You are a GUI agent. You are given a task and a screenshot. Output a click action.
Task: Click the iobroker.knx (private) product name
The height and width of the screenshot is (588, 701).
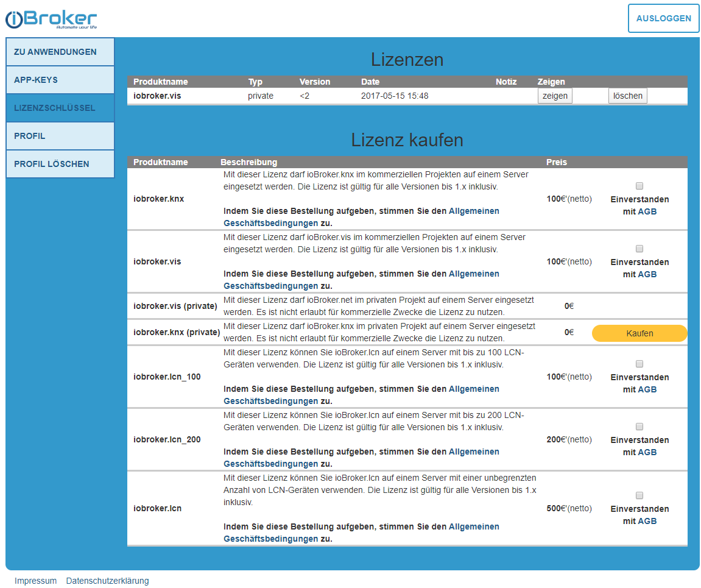(x=177, y=332)
